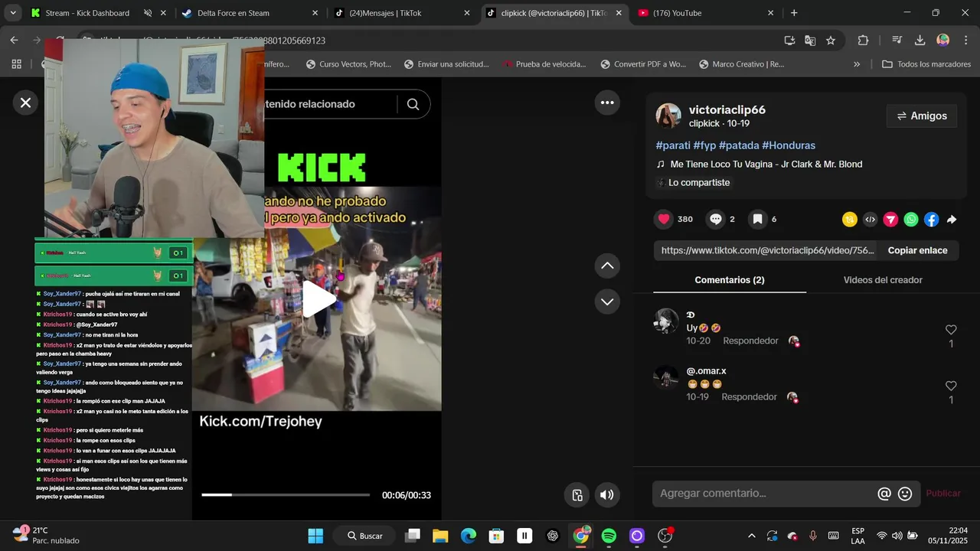Expand hidden bookmarks with double chevron

(x=857, y=64)
